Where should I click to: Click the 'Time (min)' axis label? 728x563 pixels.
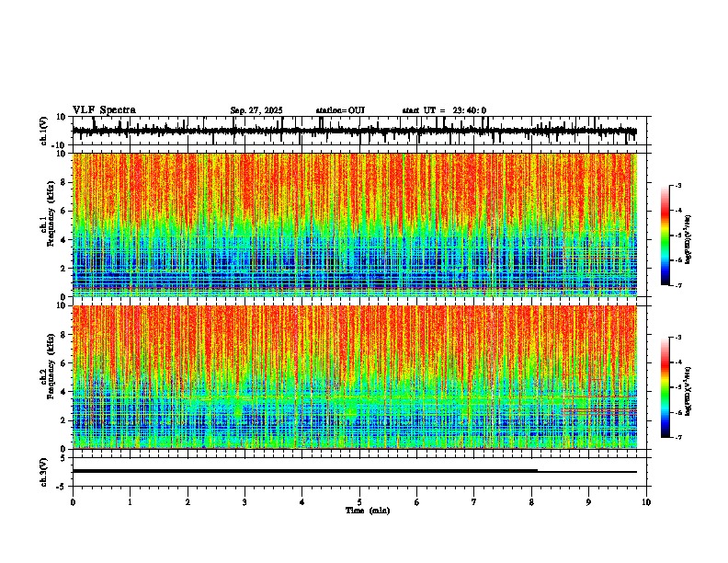point(368,511)
